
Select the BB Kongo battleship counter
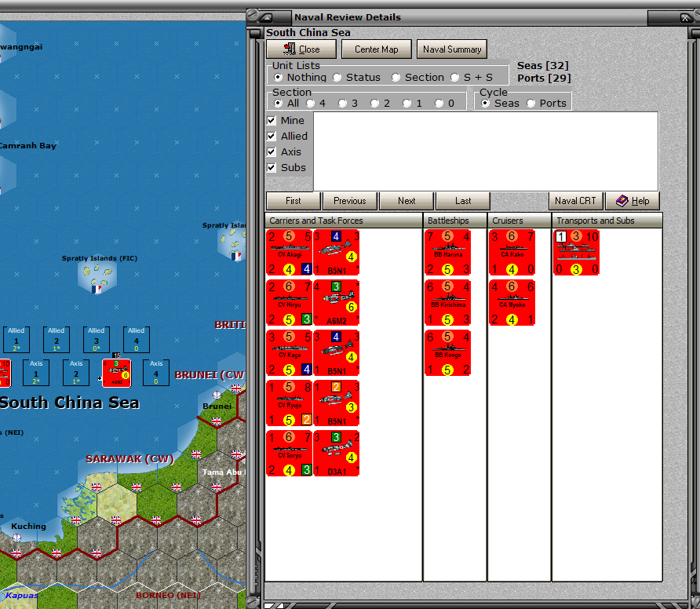449,353
